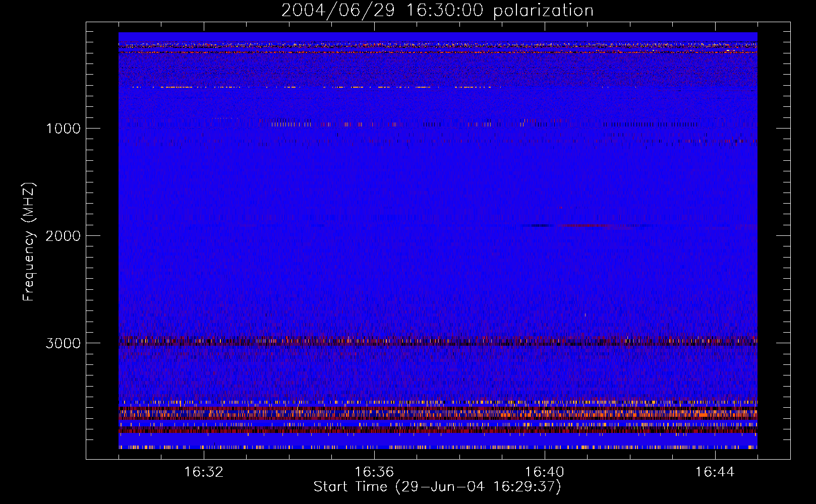Click the 16:36 time tick label
The height and width of the screenshot is (504, 816).
[x=374, y=472]
